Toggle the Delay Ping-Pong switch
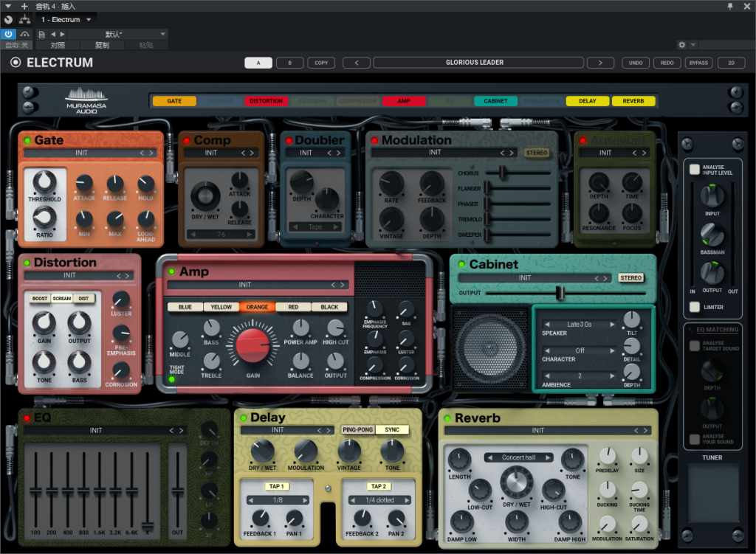The width and height of the screenshot is (756, 554). (x=357, y=430)
